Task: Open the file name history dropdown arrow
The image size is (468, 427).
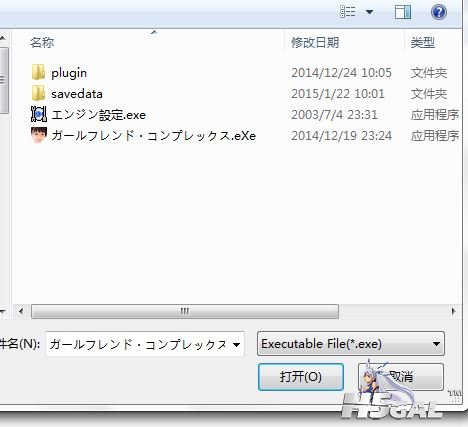Action: (237, 344)
